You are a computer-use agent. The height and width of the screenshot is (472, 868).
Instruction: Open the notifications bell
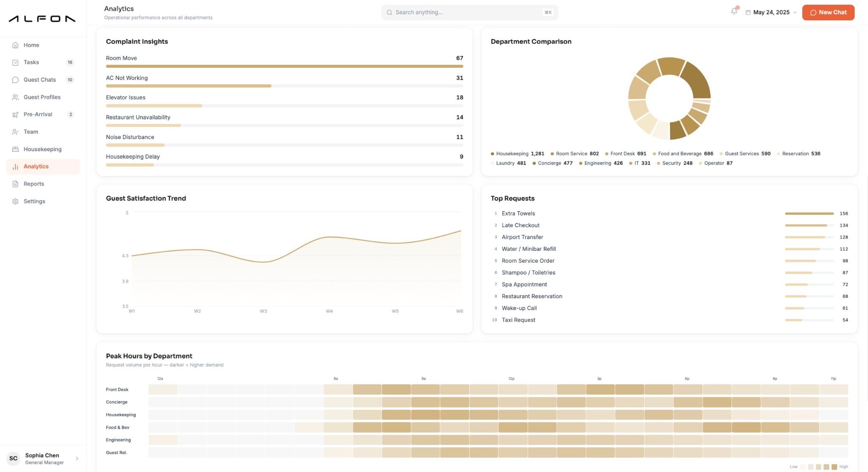click(734, 12)
